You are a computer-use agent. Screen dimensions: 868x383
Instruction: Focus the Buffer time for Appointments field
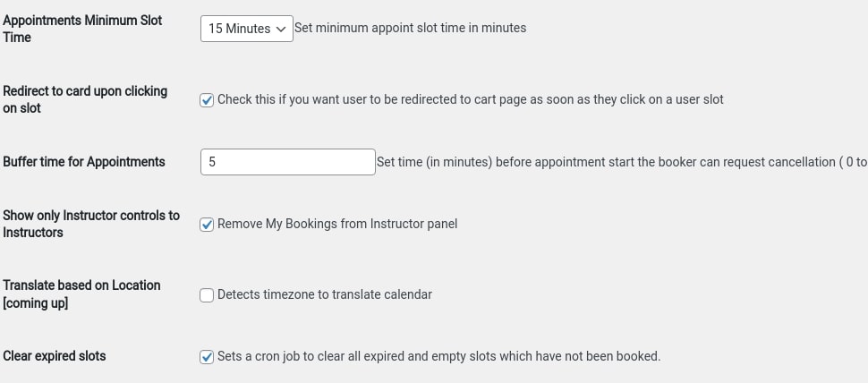click(287, 162)
